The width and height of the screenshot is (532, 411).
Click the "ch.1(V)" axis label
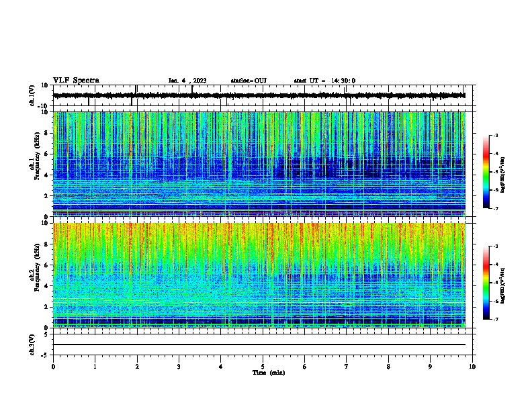(x=32, y=95)
